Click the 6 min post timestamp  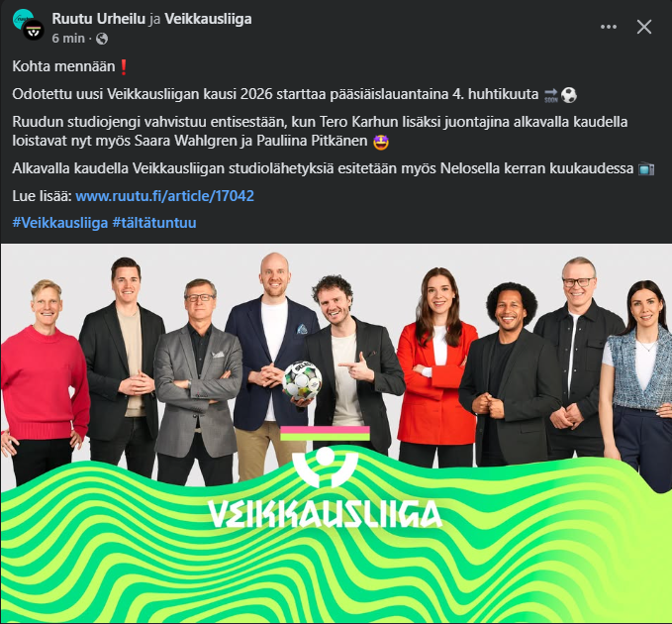click(x=68, y=39)
